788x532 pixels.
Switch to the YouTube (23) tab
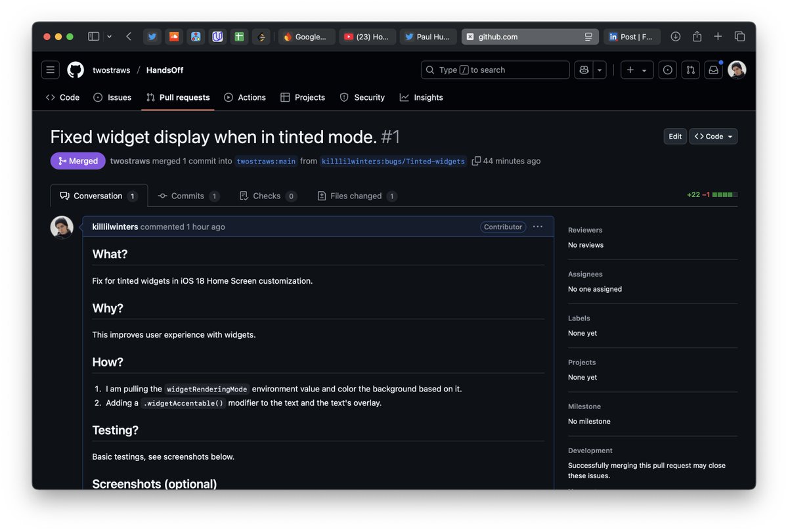(368, 37)
